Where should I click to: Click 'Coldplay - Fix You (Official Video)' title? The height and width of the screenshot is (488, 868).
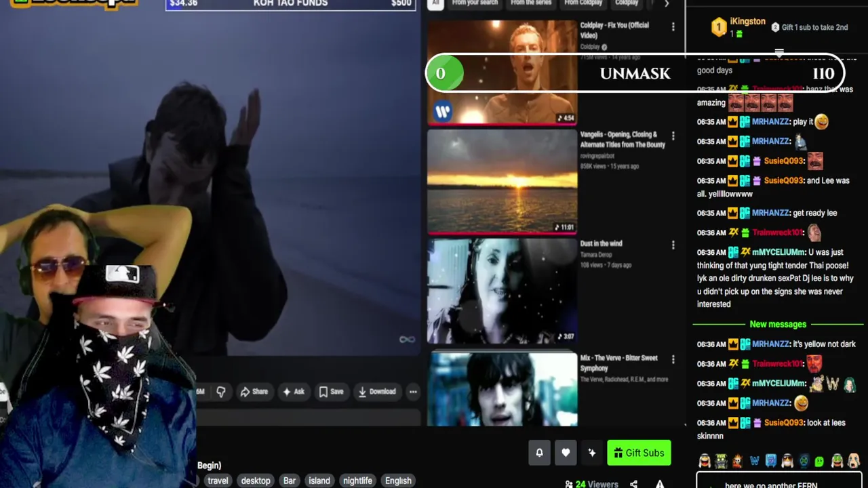614,30
